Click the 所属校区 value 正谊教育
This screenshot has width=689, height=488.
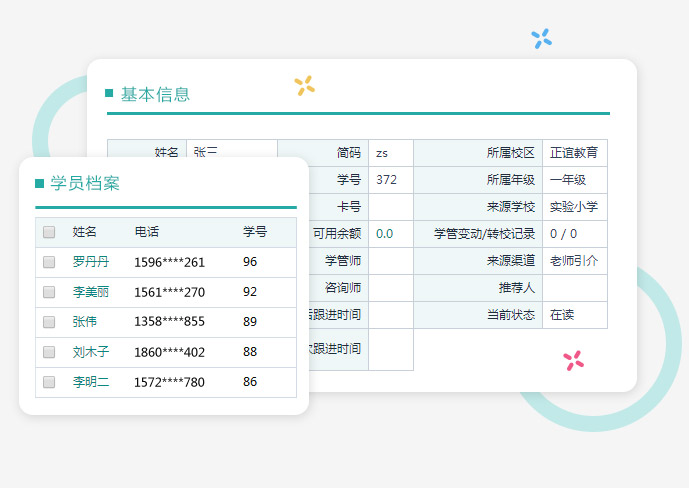(574, 153)
